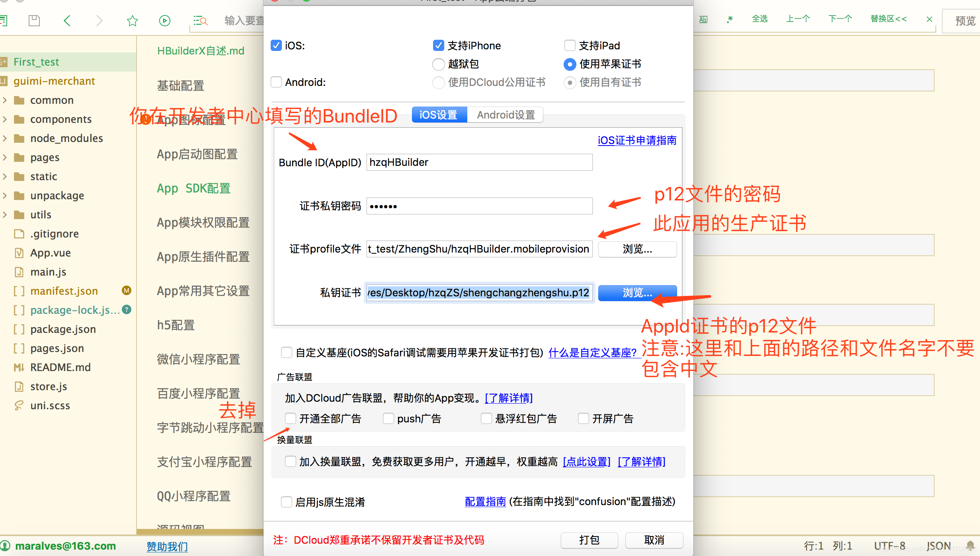This screenshot has height=556, width=980.
Task: Click the manifest.json bracket icon
Action: pos(19,291)
